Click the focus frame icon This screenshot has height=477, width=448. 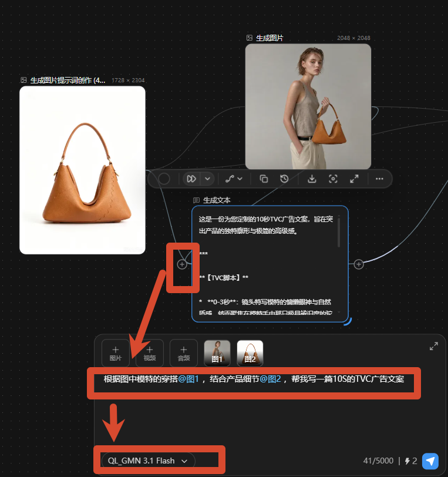pyautogui.click(x=333, y=179)
